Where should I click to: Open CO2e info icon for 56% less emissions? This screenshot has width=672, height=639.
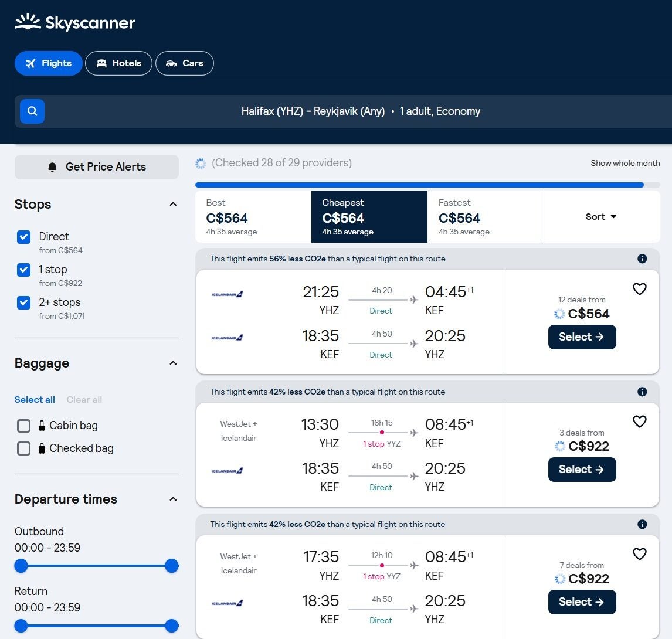(x=642, y=259)
